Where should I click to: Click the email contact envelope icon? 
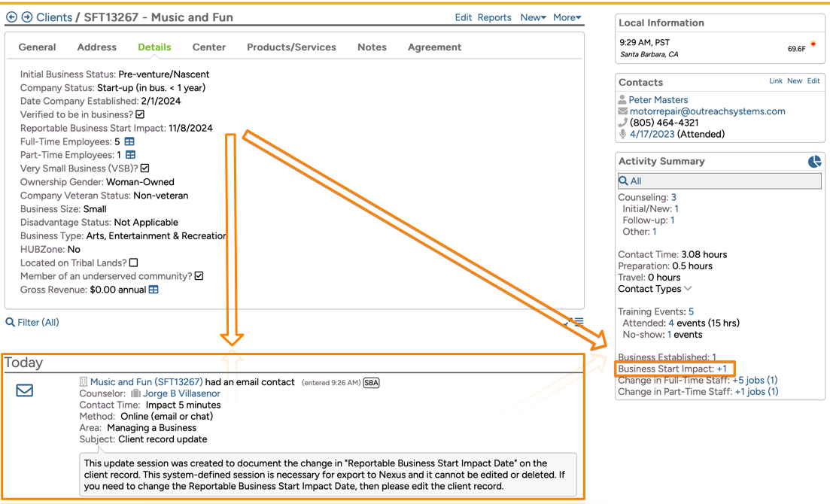point(25,390)
